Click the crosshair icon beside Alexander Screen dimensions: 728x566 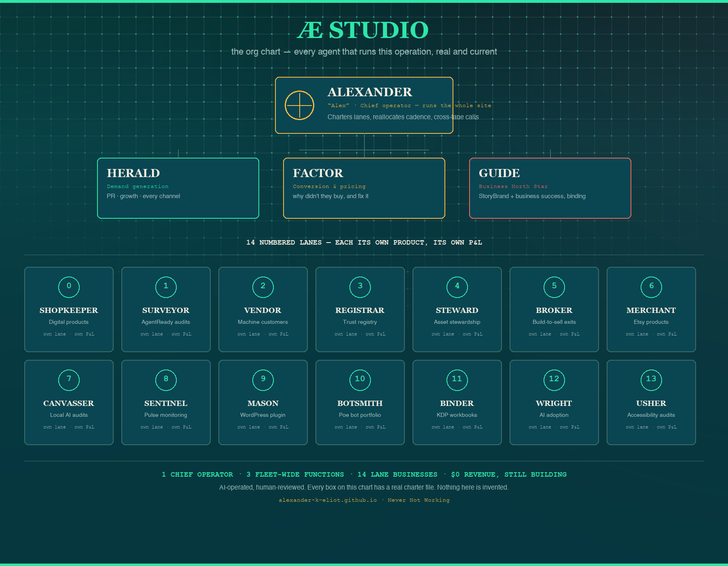[x=299, y=105]
